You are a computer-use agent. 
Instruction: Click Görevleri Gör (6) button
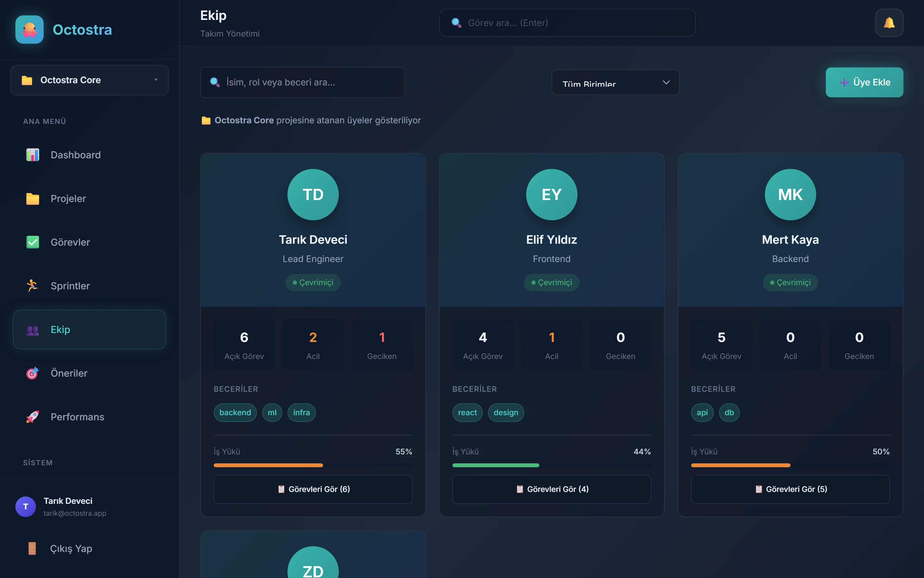[313, 489]
